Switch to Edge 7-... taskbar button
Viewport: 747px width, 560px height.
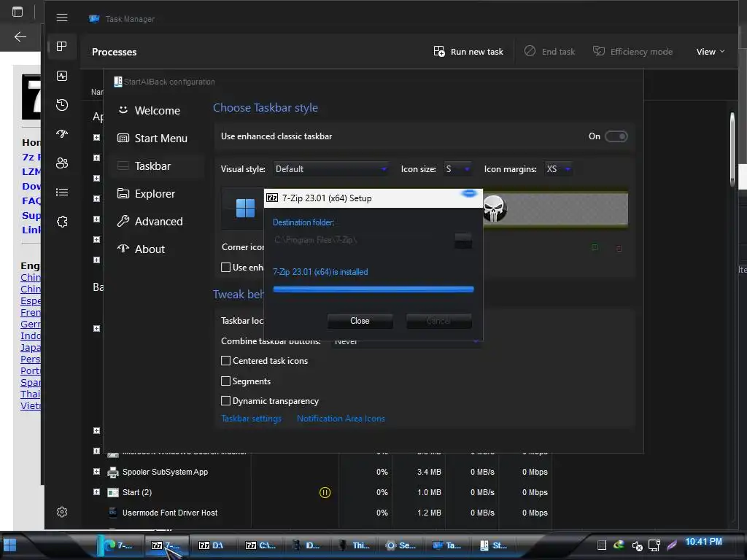point(118,545)
